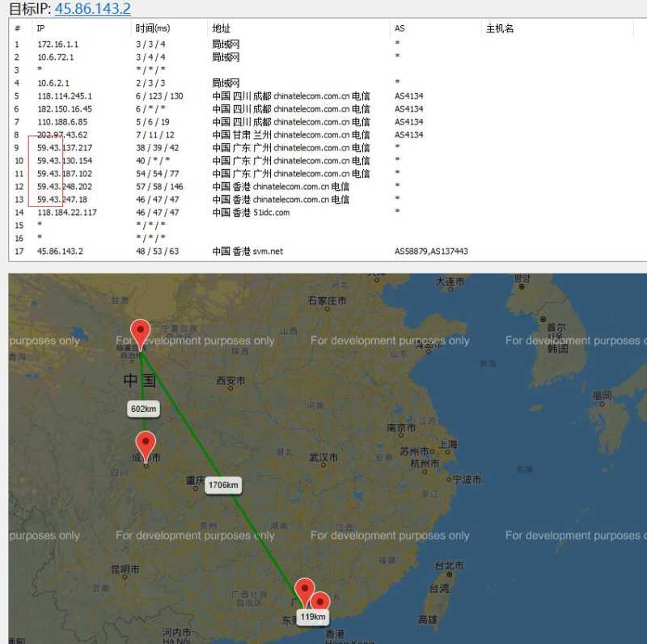Select hop 11 IP 59.43.187.102

click(65, 173)
